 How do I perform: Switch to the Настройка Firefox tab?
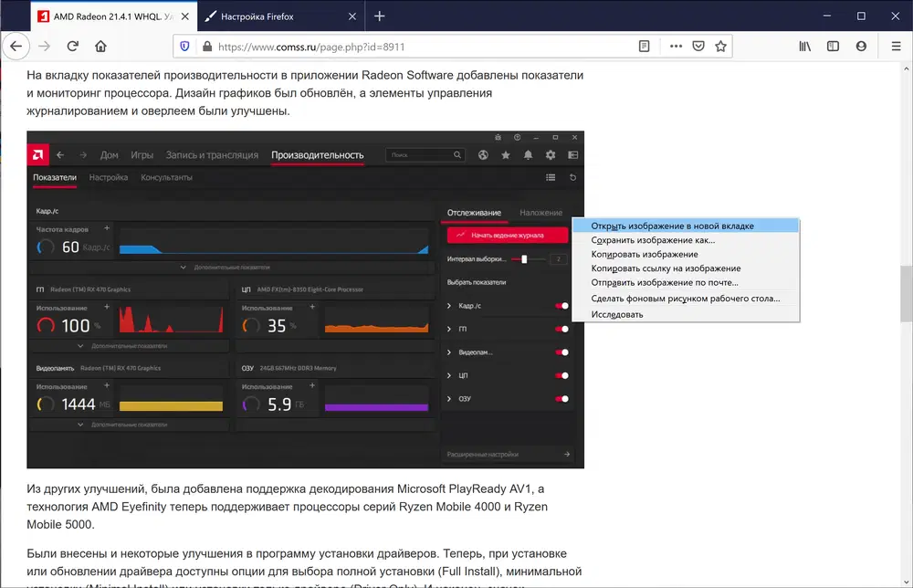281,16
